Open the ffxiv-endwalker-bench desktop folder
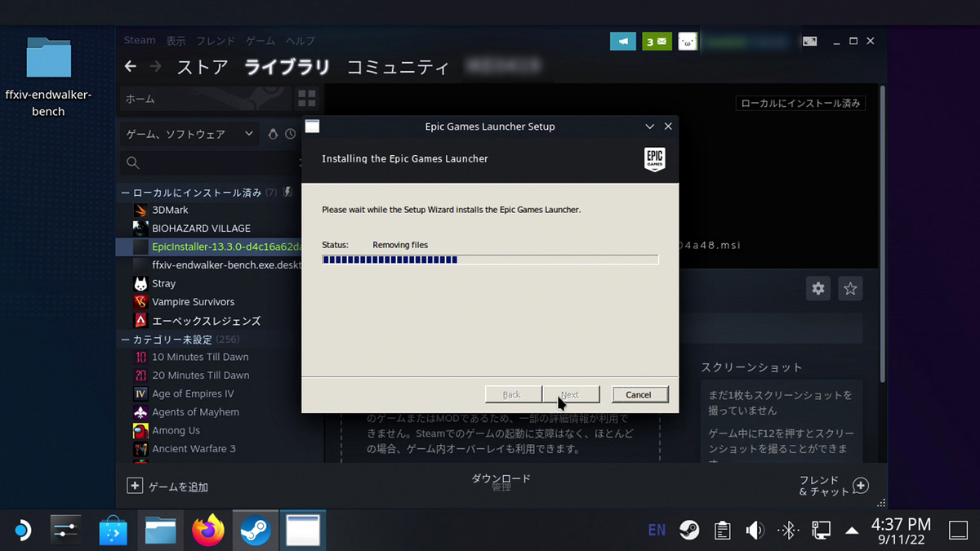Image resolution: width=980 pixels, height=551 pixels. click(x=48, y=78)
